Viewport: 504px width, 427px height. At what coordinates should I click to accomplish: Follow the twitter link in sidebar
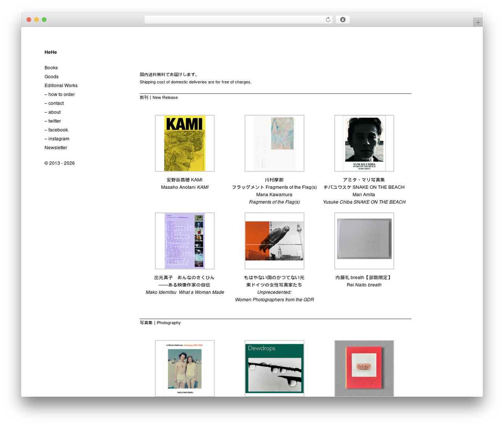(x=53, y=121)
